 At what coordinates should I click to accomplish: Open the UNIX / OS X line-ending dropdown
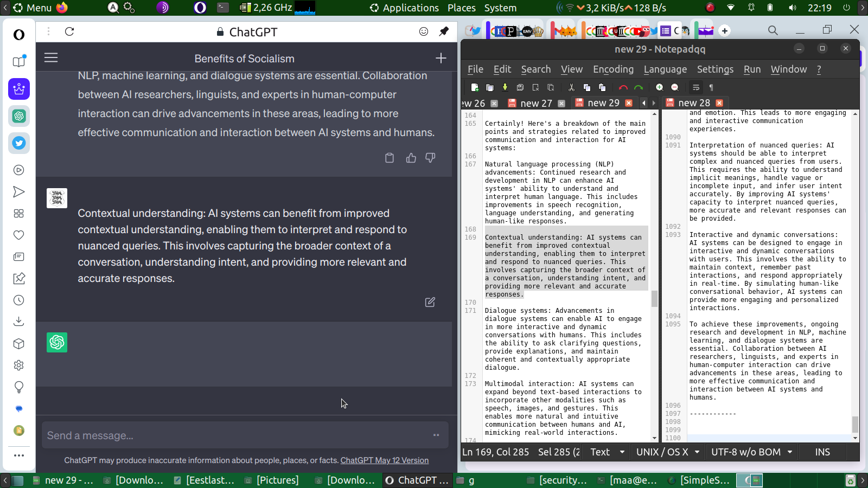click(667, 452)
